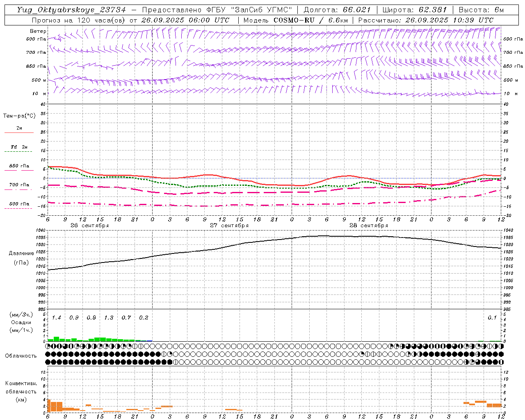Click the 27 сентября date label

point(229,226)
